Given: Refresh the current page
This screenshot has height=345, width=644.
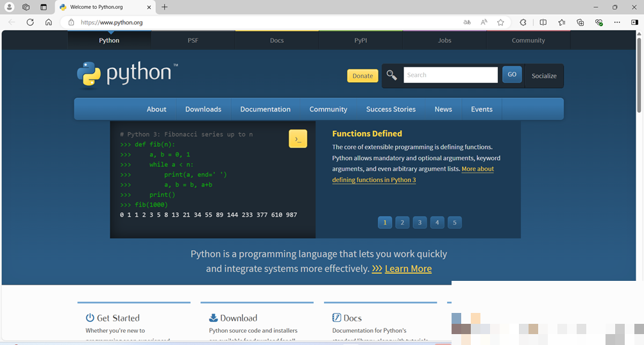Looking at the screenshot, I should tap(30, 22).
